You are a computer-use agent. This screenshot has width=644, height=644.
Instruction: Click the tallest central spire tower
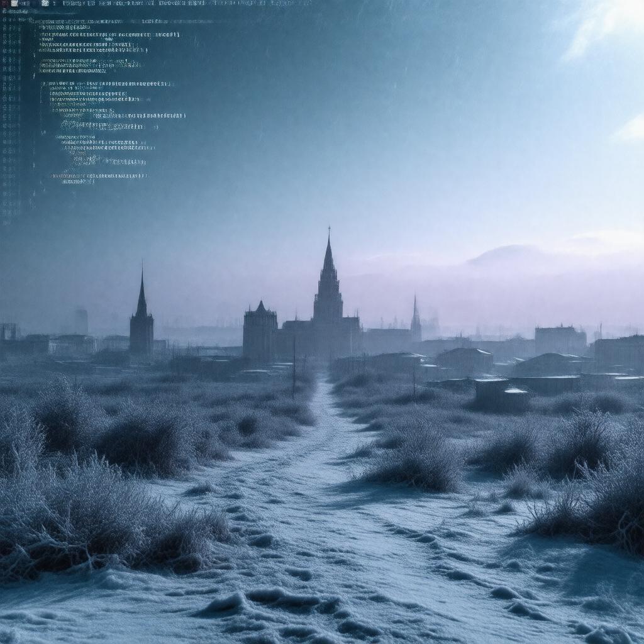328,283
